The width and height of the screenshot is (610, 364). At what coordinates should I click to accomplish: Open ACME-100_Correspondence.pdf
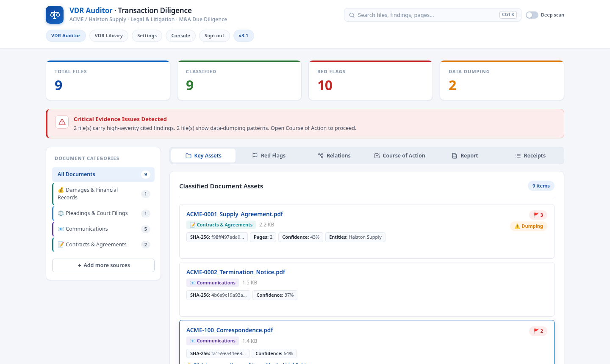point(230,330)
